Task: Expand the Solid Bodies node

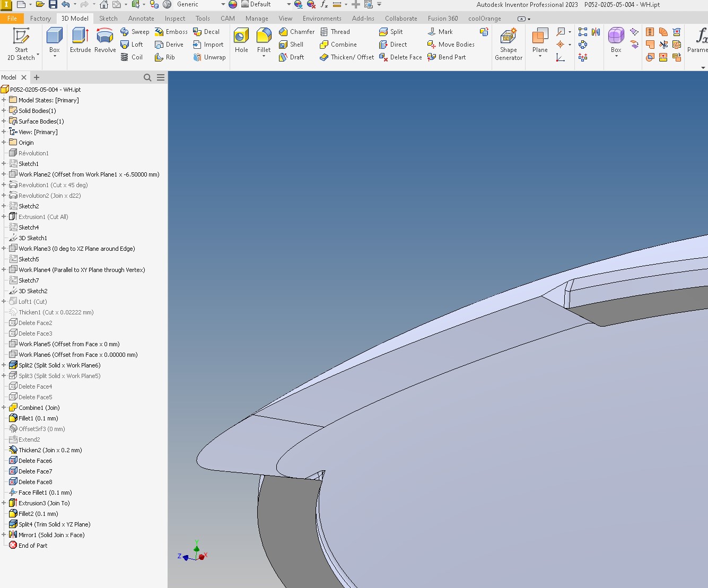Action: click(4, 110)
